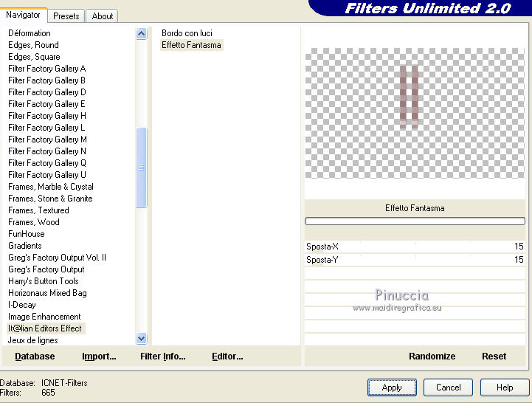Screen dimensions: 532x403
Task: Click the progress bar under Effetto Fantasma
Action: click(415, 221)
